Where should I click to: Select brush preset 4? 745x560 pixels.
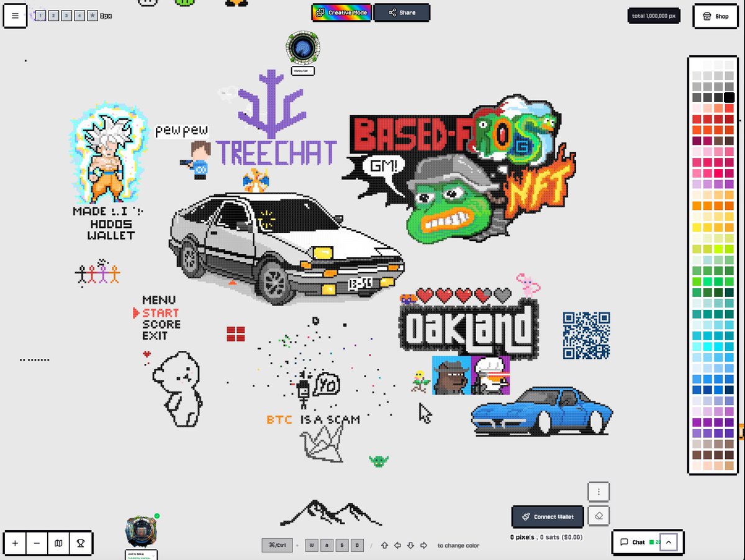pyautogui.click(x=79, y=16)
